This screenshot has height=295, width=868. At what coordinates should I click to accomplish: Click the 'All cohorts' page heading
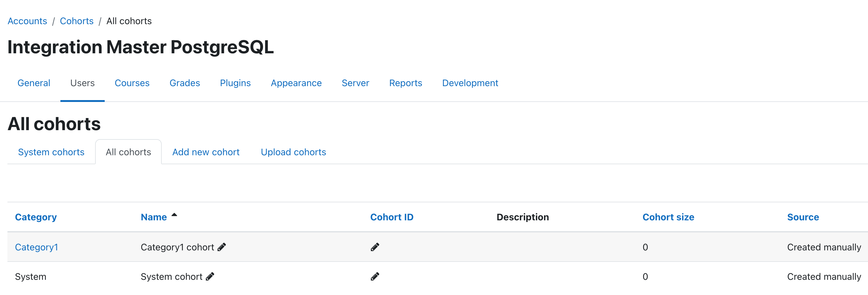click(x=54, y=124)
